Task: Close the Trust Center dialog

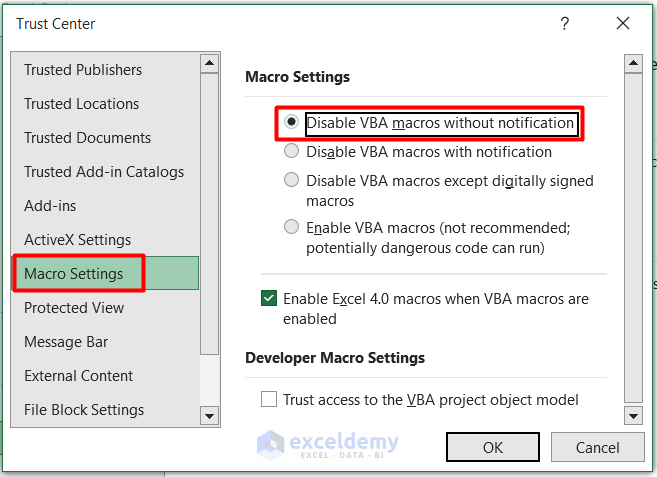Action: pyautogui.click(x=623, y=23)
